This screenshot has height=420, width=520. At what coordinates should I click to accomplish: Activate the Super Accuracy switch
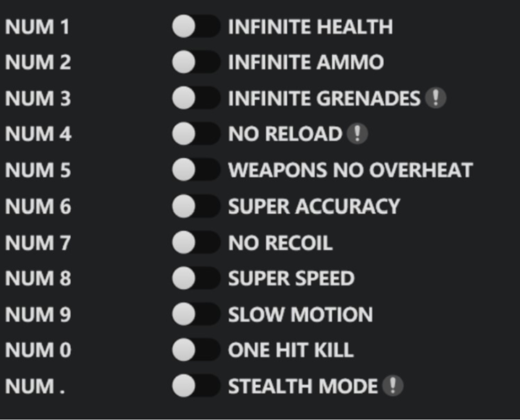196,206
